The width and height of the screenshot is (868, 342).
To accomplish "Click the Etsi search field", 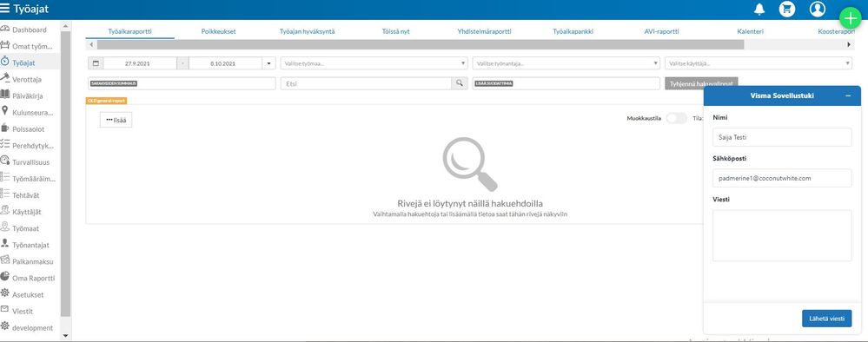I will (x=366, y=83).
